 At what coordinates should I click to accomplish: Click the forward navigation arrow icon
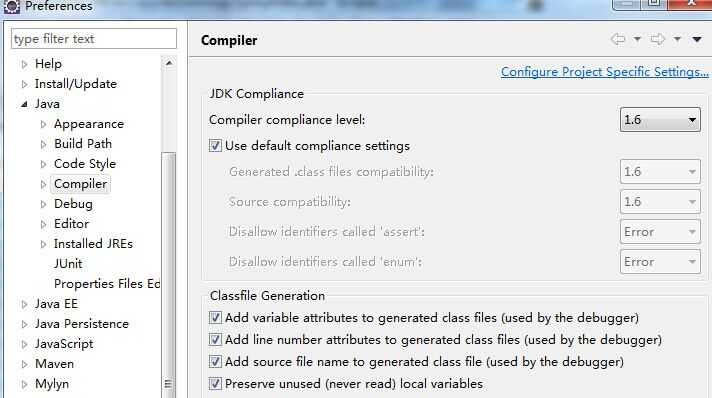tap(658, 39)
